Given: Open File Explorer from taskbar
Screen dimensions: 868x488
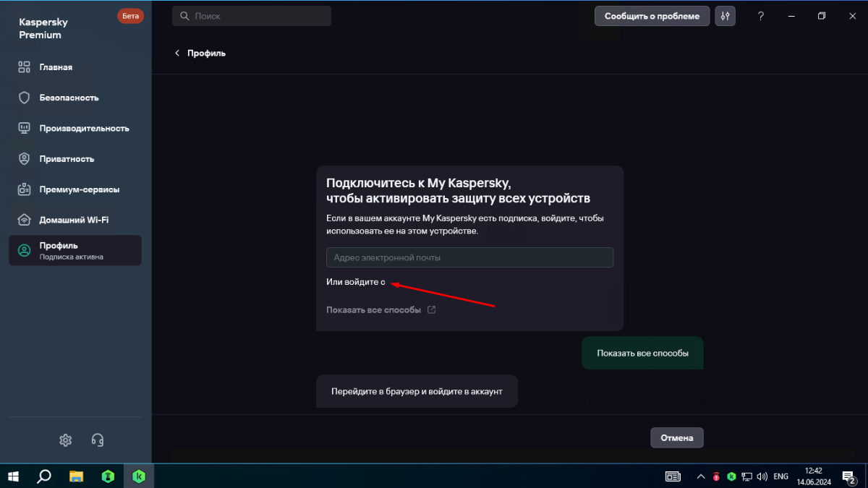Looking at the screenshot, I should [x=76, y=476].
